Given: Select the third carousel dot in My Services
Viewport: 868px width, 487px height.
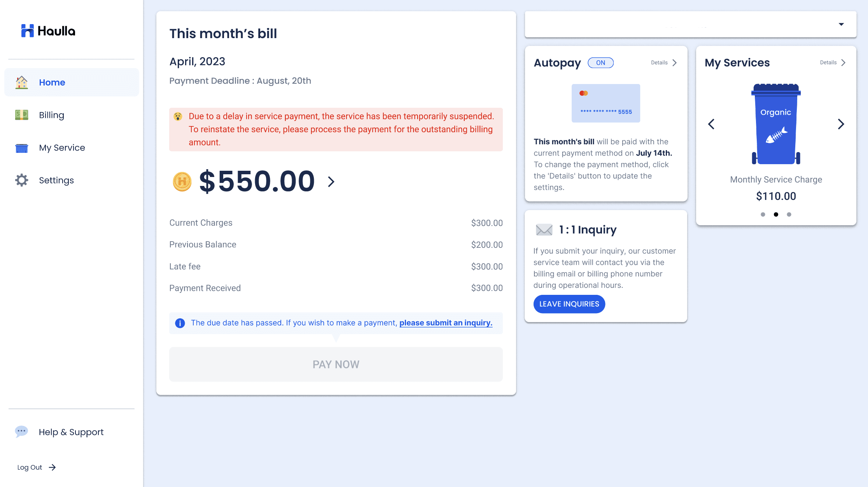Looking at the screenshot, I should tap(789, 214).
